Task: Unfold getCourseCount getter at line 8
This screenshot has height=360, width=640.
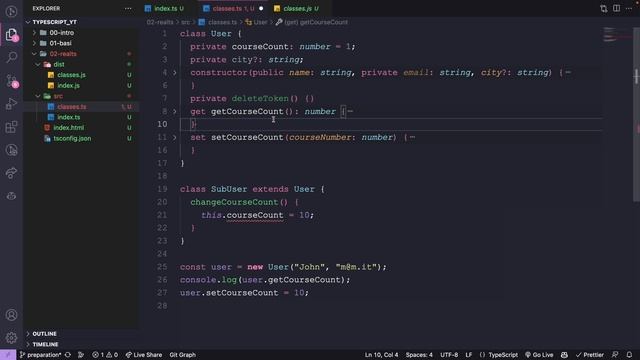Action: click(x=175, y=111)
